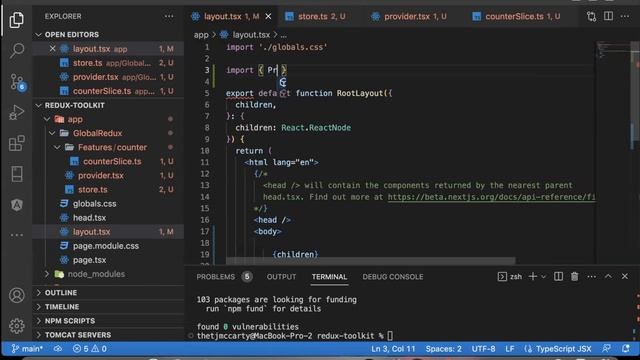Open errors and warnings count in status bar

89,349
